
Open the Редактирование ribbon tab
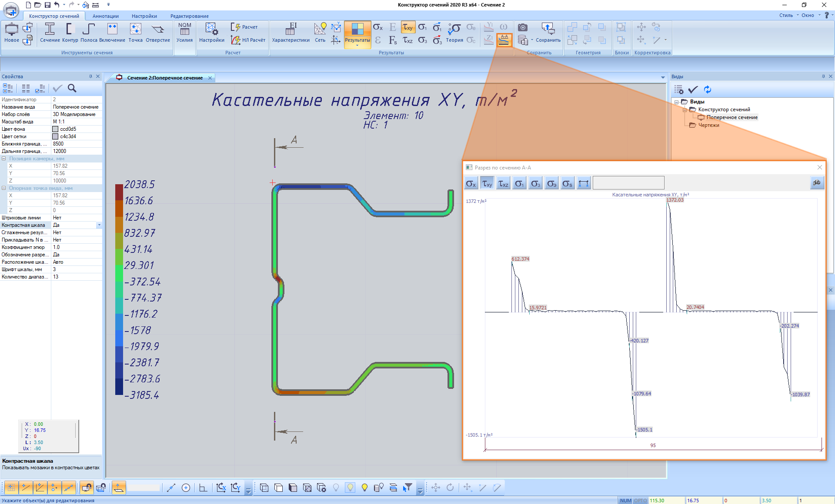pyautogui.click(x=189, y=16)
